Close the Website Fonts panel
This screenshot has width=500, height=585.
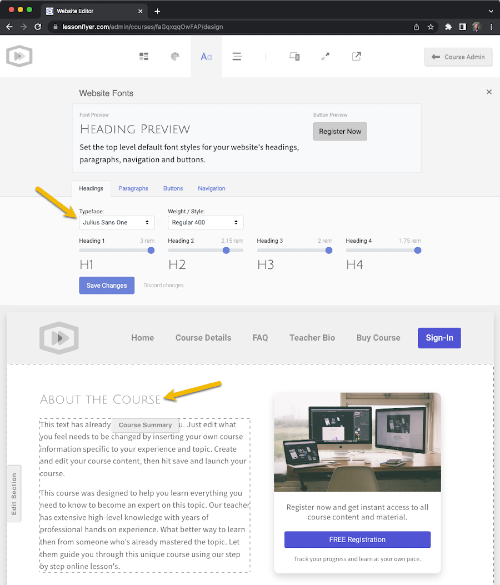(x=489, y=92)
